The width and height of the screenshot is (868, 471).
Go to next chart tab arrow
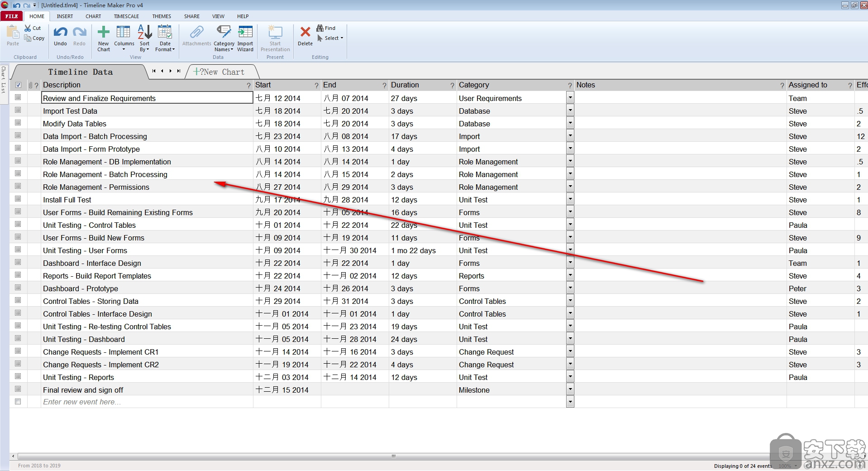point(170,71)
